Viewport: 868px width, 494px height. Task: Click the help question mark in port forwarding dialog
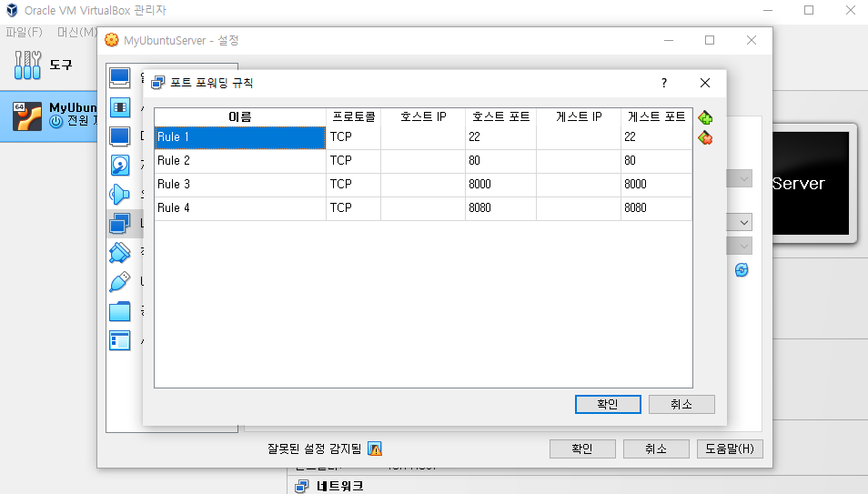click(664, 83)
